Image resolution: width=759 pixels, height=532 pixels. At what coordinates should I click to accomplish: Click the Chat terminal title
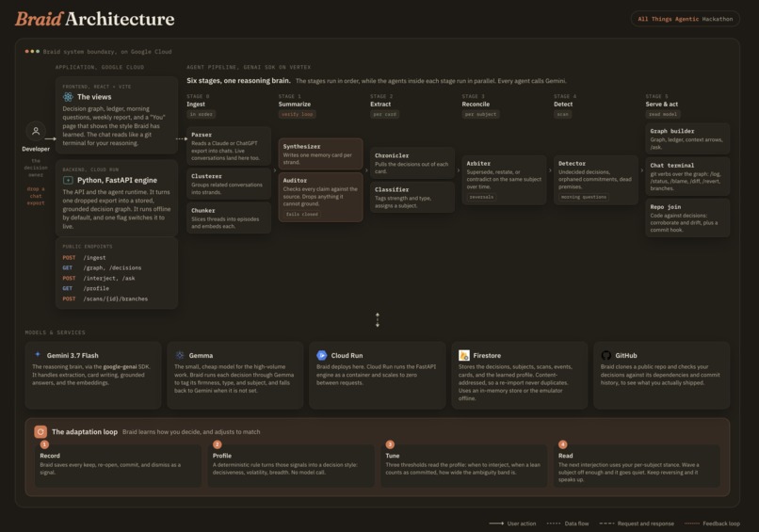coord(671,165)
